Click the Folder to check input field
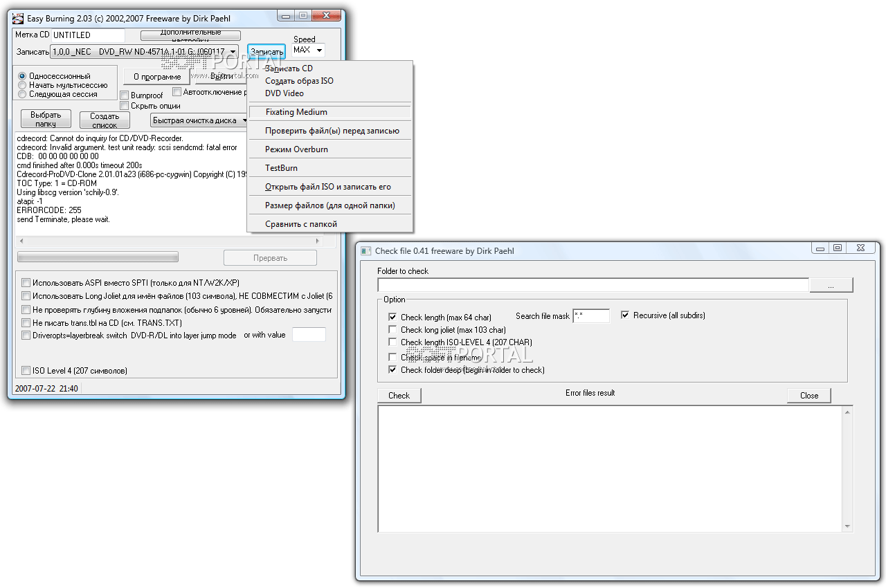 [593, 285]
